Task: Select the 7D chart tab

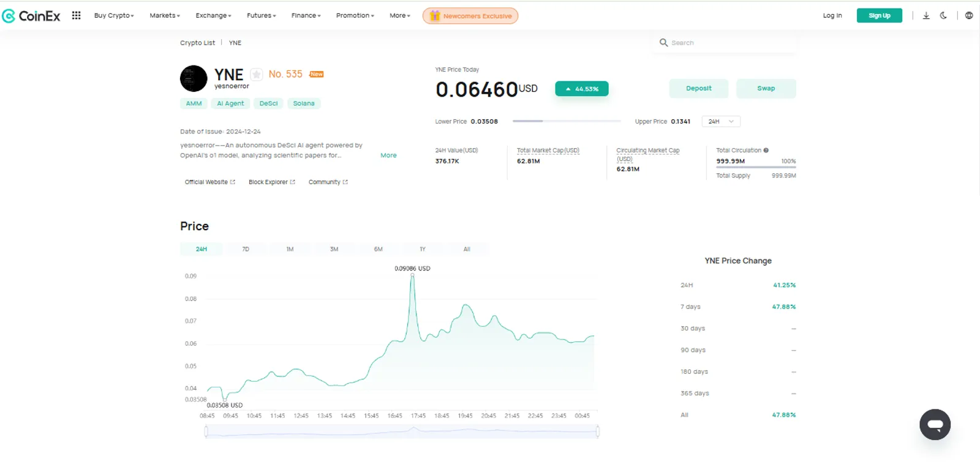Action: [246, 249]
